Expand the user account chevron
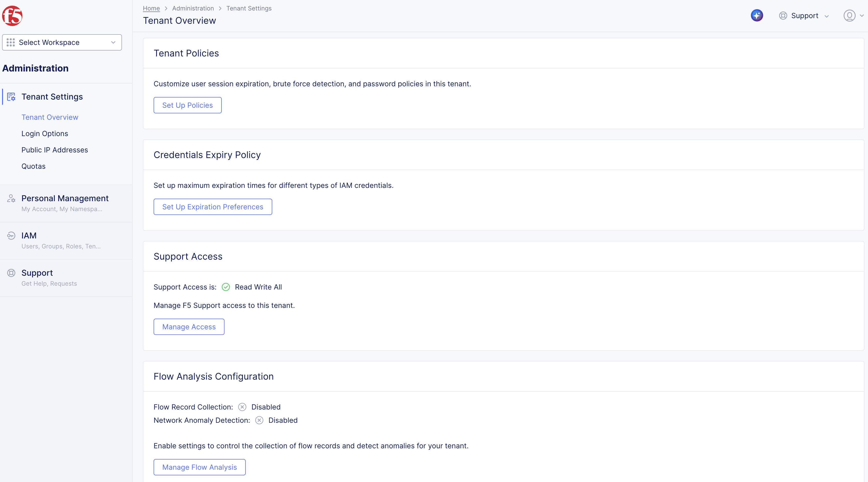The height and width of the screenshot is (482, 868). click(x=862, y=16)
